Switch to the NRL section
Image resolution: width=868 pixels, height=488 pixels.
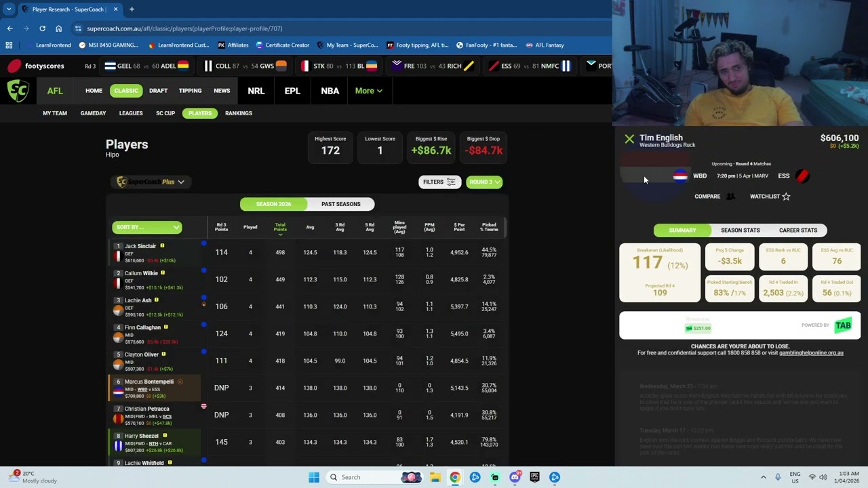[x=256, y=91]
